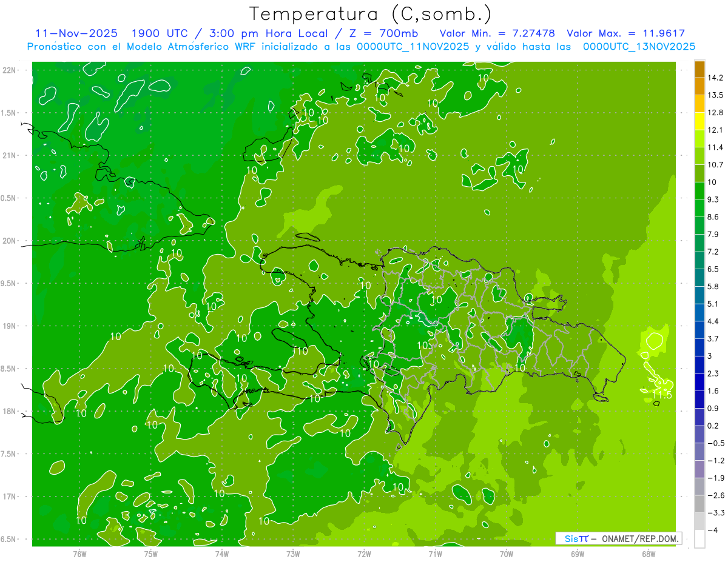Click the "18N" latitude axis label

tap(9, 411)
